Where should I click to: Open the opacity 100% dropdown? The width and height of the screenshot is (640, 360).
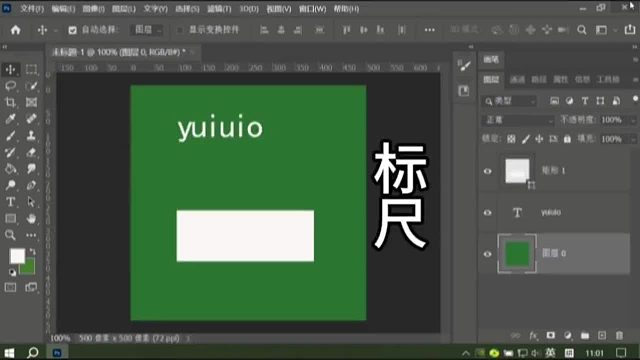(x=633, y=120)
